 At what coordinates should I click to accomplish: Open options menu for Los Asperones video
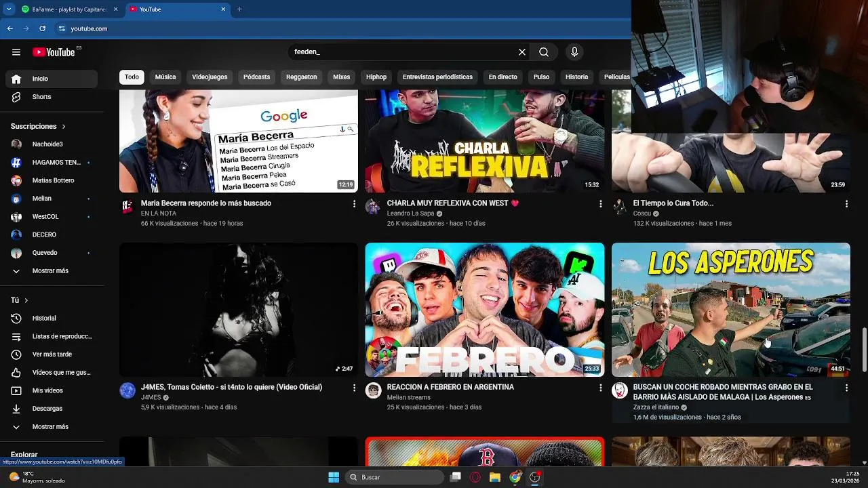click(846, 388)
